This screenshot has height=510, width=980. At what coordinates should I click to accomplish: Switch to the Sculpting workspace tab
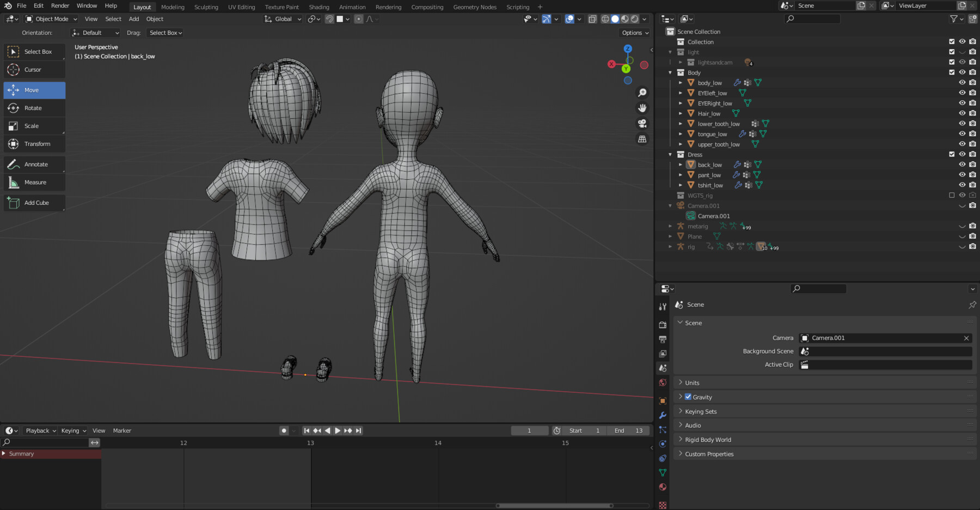click(206, 7)
